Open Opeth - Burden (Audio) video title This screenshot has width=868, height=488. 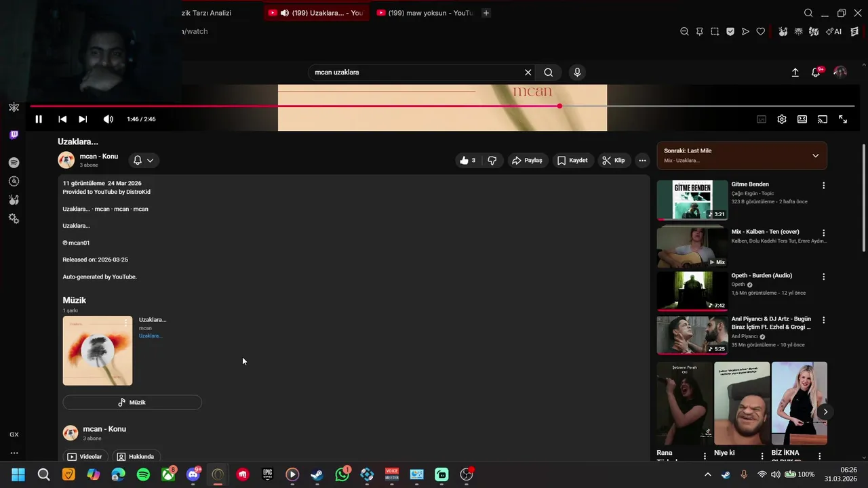[762, 276]
